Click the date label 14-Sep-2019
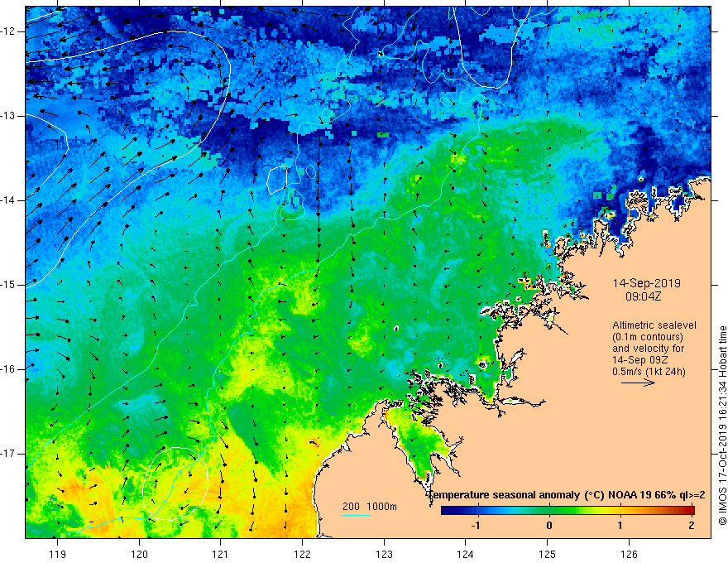The image size is (728, 563). point(646,283)
